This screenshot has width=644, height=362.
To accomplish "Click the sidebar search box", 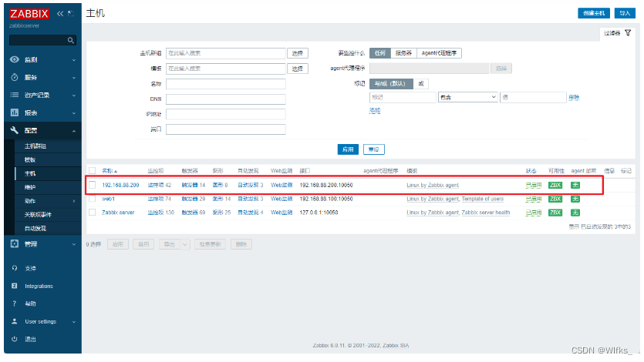I will [x=42, y=40].
